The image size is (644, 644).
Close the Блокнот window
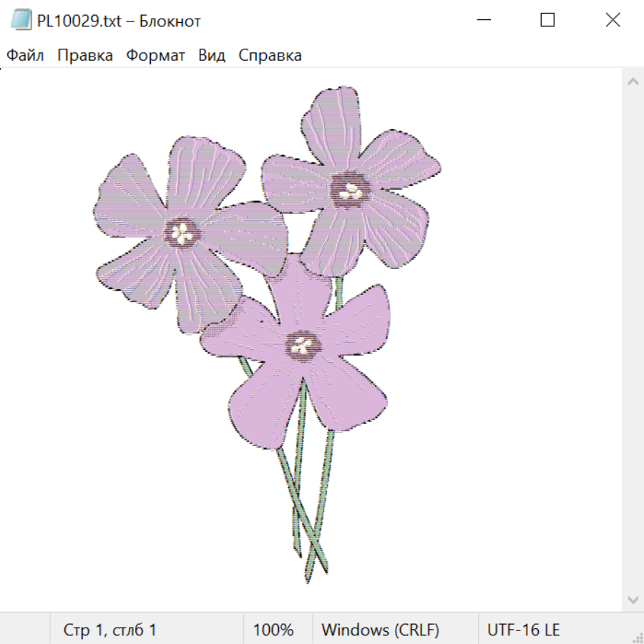613,21
